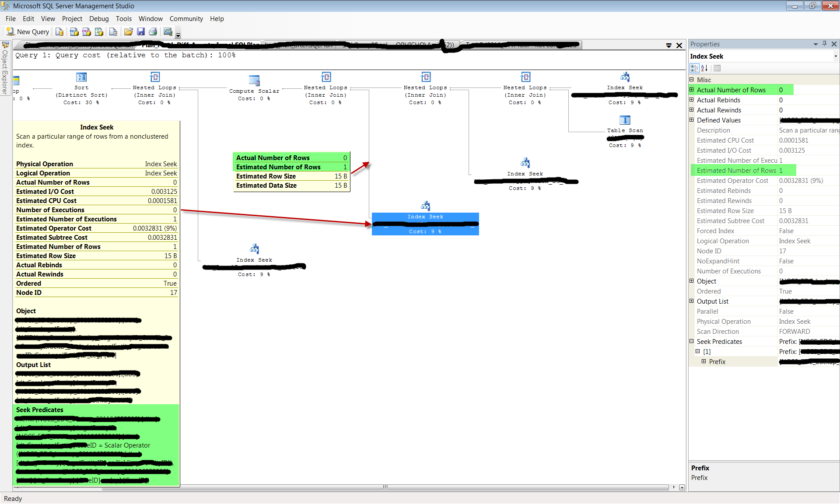Expand the Actual Rebinds property

click(692, 100)
